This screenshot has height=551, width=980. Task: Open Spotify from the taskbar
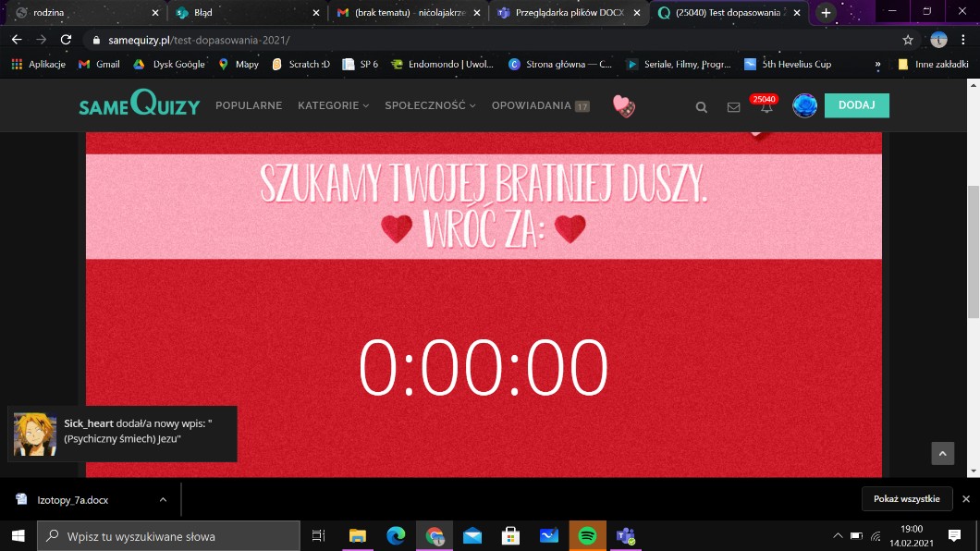point(587,535)
